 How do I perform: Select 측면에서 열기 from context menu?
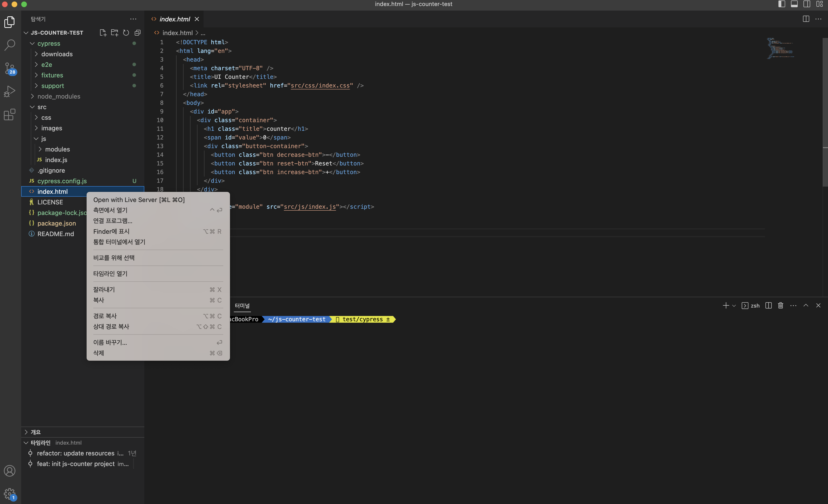coord(158,210)
